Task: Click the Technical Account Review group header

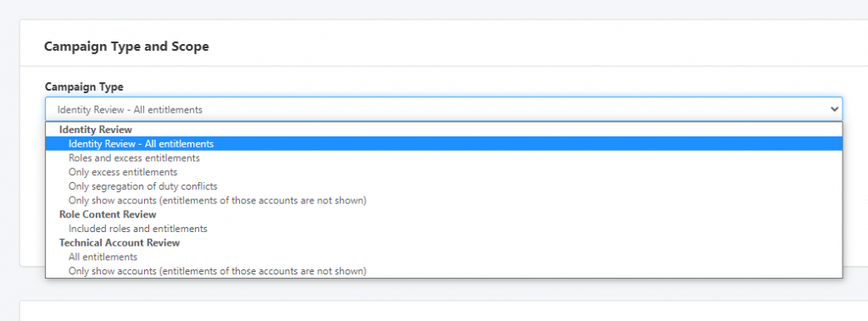Action: tap(120, 242)
